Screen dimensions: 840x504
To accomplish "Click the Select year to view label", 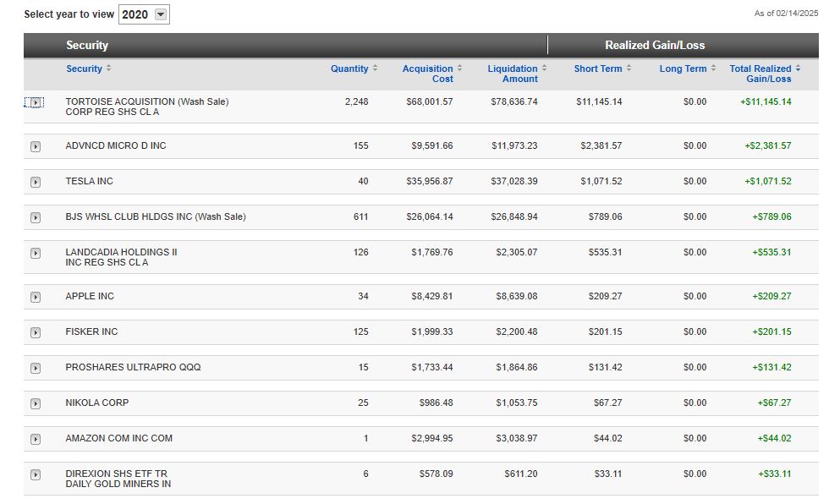I will (x=69, y=14).
